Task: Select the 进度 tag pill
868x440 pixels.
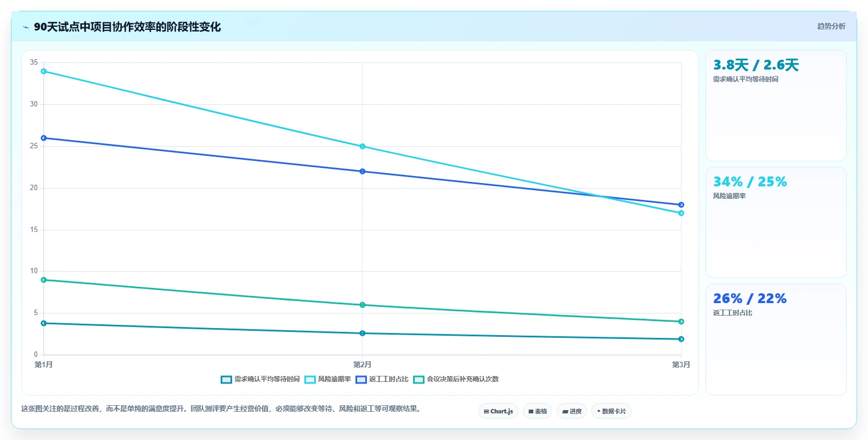Action: click(x=572, y=411)
